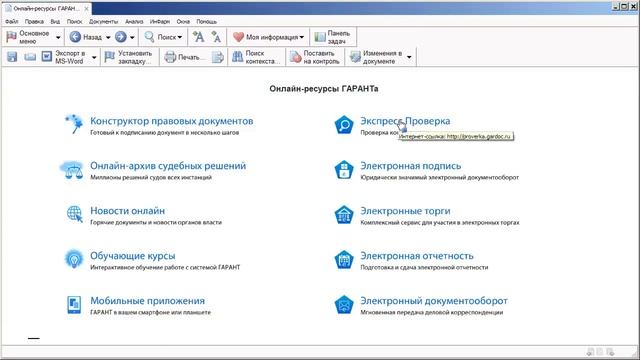This screenshot has width=640, height=360.
Task: Increase font size with the larger A icon
Action: [x=198, y=37]
